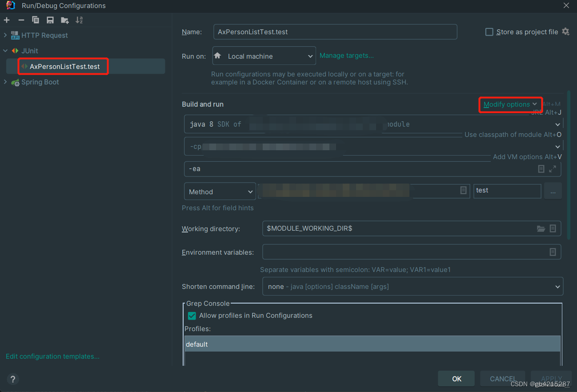The width and height of the screenshot is (577, 392).
Task: Click Manage targets link
Action: click(347, 56)
